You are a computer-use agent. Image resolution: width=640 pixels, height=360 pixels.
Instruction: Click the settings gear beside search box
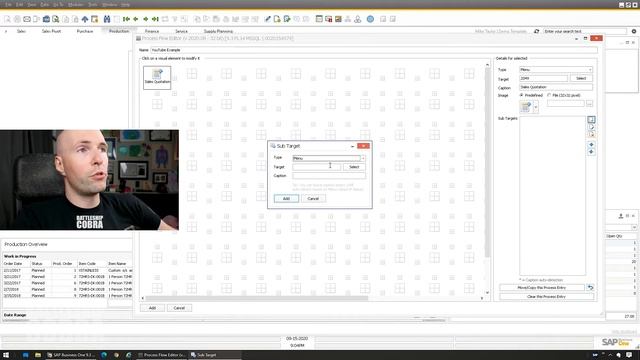click(633, 31)
